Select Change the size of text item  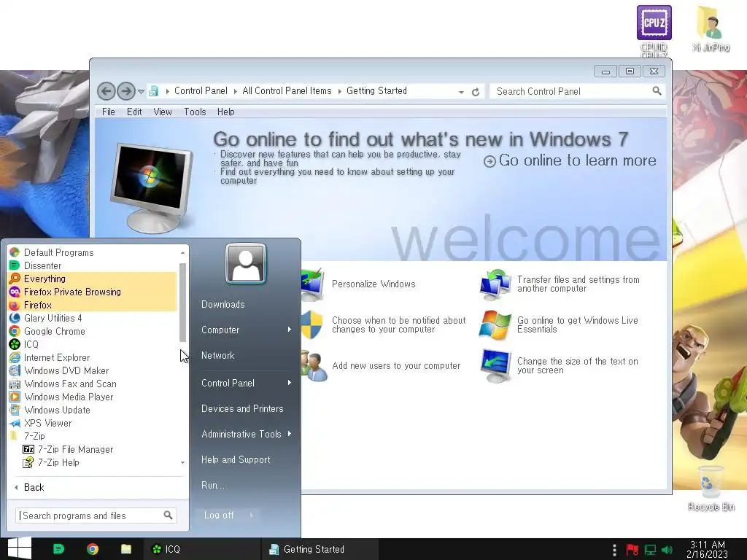[x=578, y=366]
